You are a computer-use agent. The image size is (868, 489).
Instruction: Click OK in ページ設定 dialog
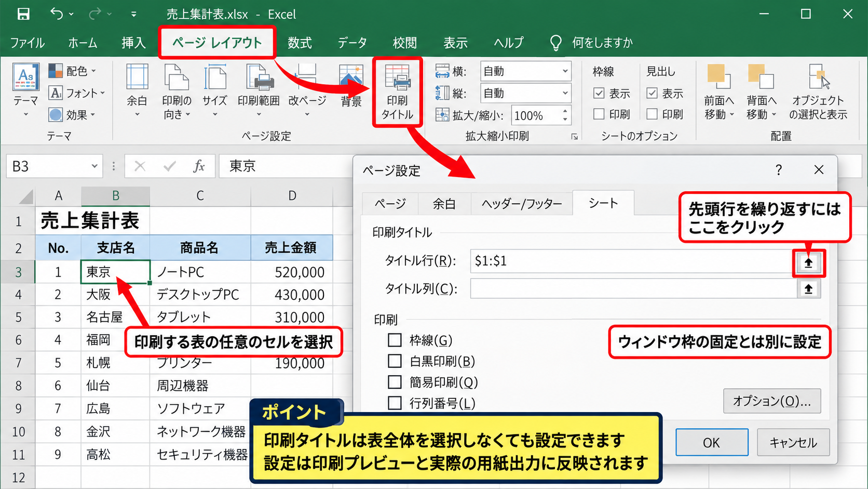pyautogui.click(x=712, y=443)
